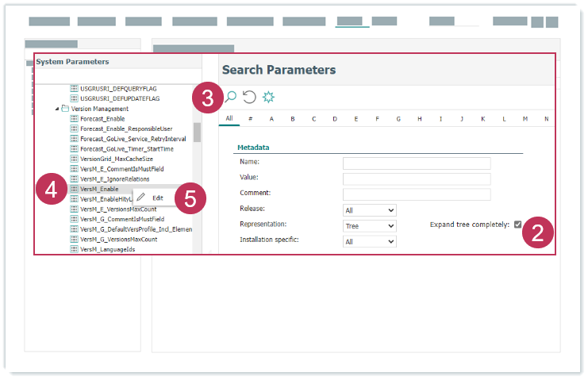
Task: Open the Representation dropdown
Action: (369, 226)
